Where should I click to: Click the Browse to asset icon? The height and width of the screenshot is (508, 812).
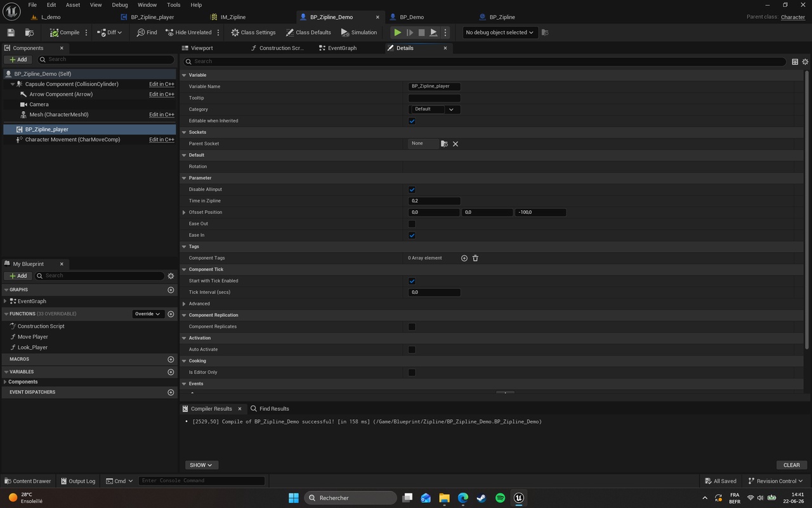point(29,32)
